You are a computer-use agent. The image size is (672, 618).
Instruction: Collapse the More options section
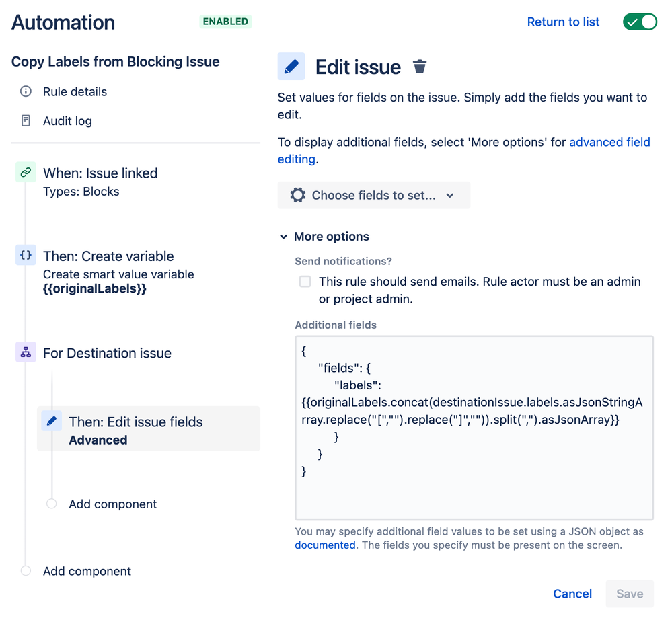tap(324, 237)
